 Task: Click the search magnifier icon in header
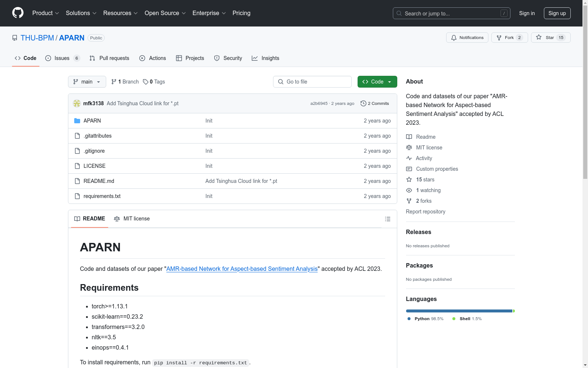tap(399, 13)
